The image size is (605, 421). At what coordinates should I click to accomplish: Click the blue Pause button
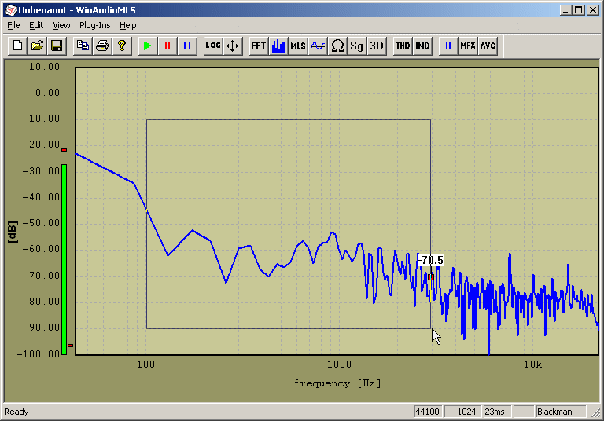coord(186,46)
